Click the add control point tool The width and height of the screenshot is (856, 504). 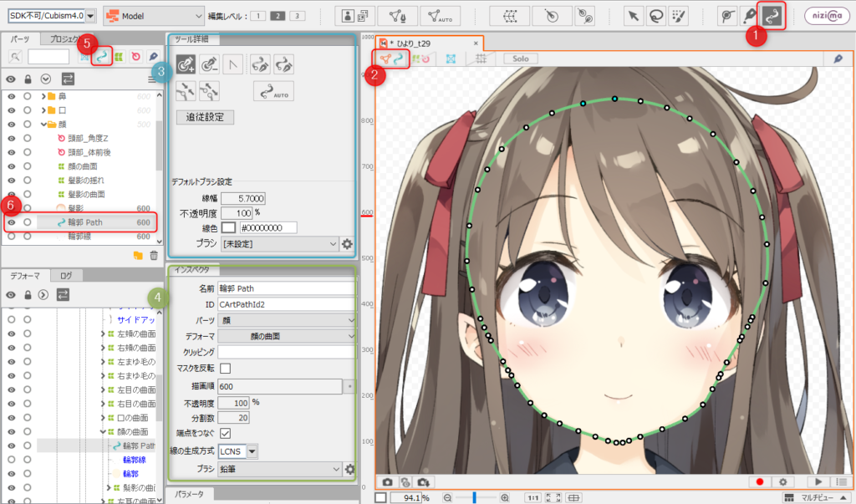[x=186, y=64]
